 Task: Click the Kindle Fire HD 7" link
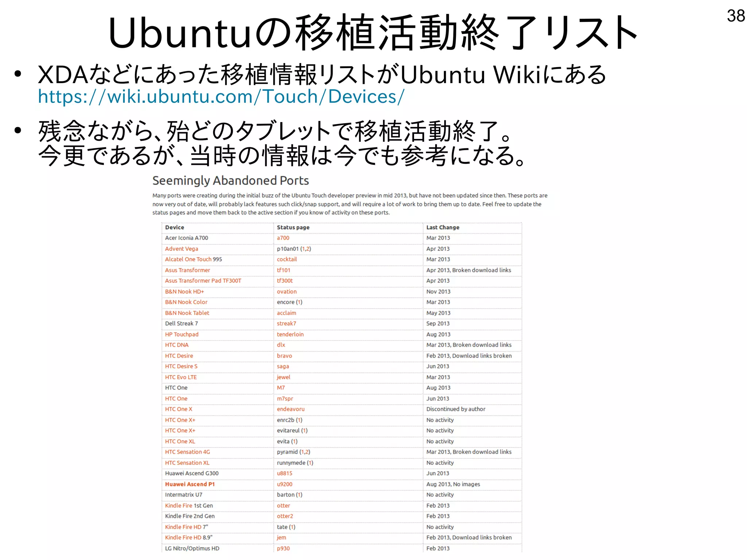(x=183, y=527)
